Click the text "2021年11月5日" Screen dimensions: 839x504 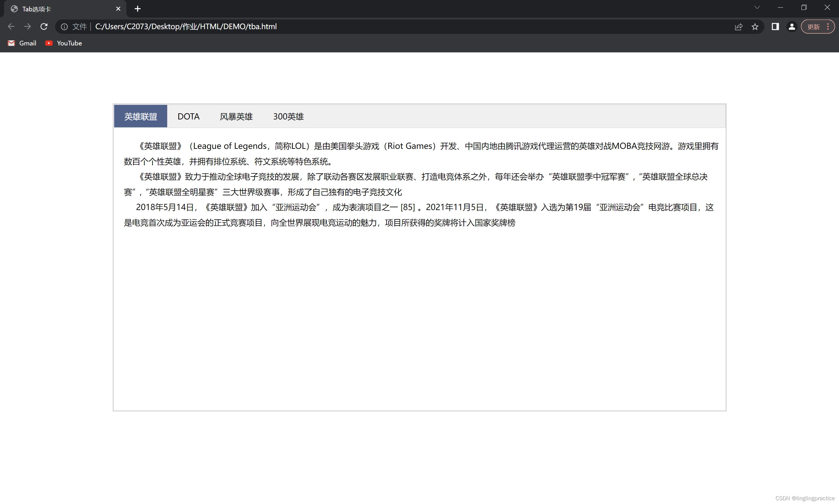coord(455,207)
